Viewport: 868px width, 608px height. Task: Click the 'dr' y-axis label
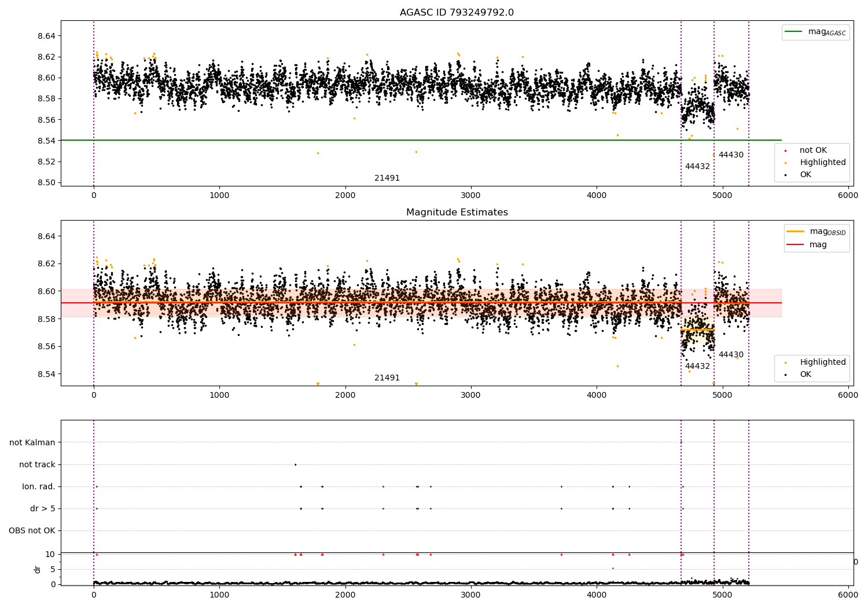click(x=38, y=569)
